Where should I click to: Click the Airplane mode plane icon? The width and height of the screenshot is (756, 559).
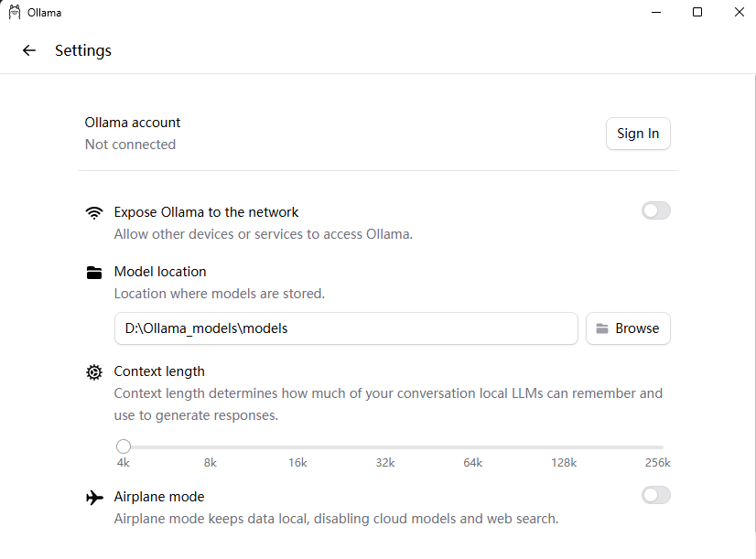(x=94, y=498)
